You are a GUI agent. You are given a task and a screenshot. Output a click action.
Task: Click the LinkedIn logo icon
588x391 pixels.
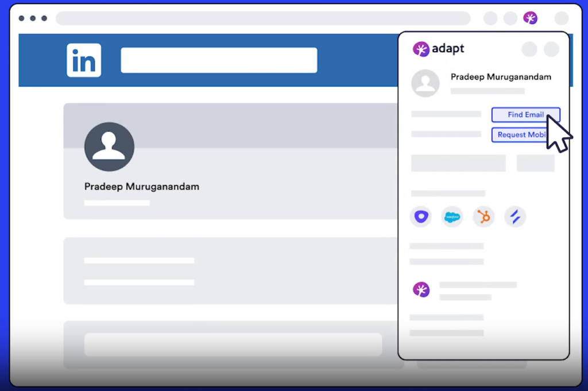pos(84,60)
